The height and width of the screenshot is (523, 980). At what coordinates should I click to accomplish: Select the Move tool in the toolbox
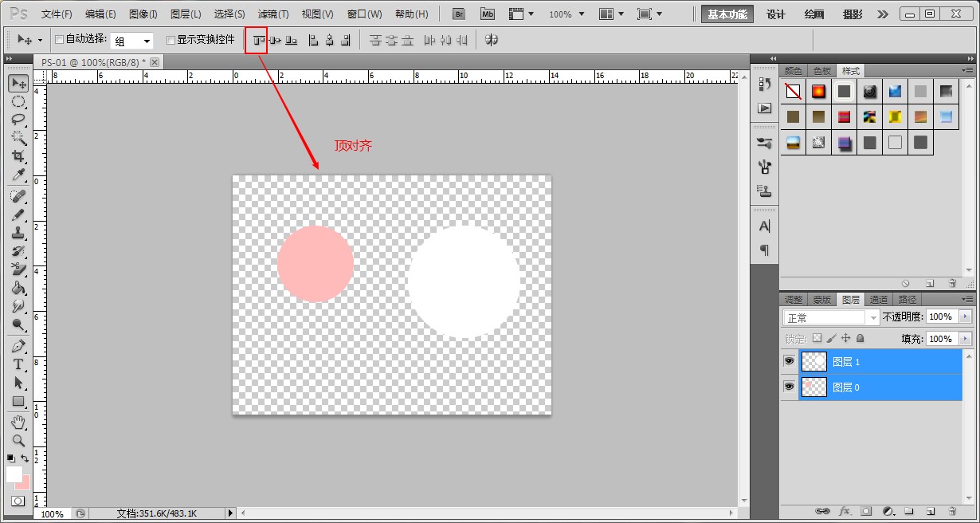[18, 83]
